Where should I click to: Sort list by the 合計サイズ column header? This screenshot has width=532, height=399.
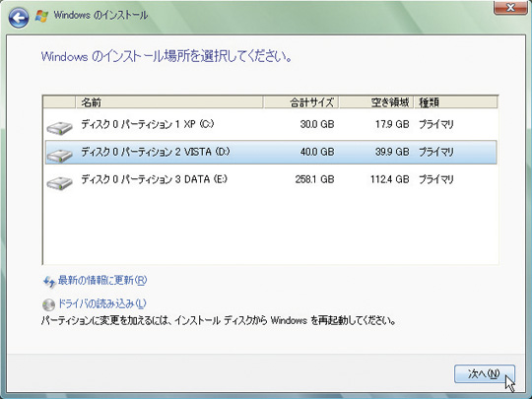(x=300, y=102)
